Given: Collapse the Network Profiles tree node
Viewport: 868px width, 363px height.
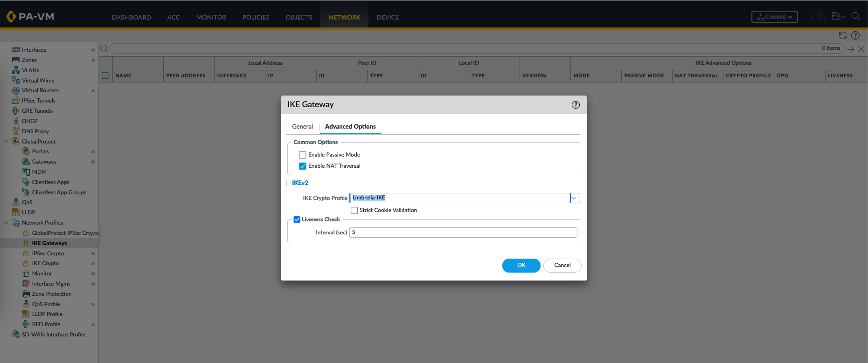Looking at the screenshot, I should point(6,223).
